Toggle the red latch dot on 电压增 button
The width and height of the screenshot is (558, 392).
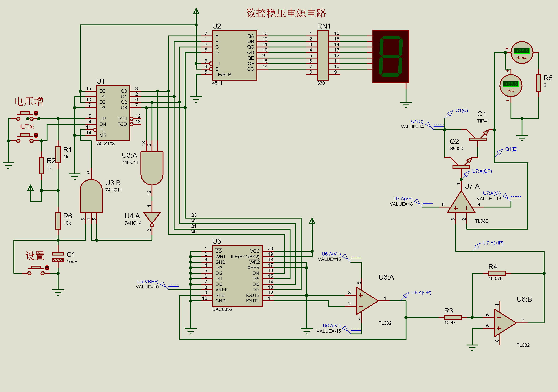pyautogui.click(x=36, y=113)
